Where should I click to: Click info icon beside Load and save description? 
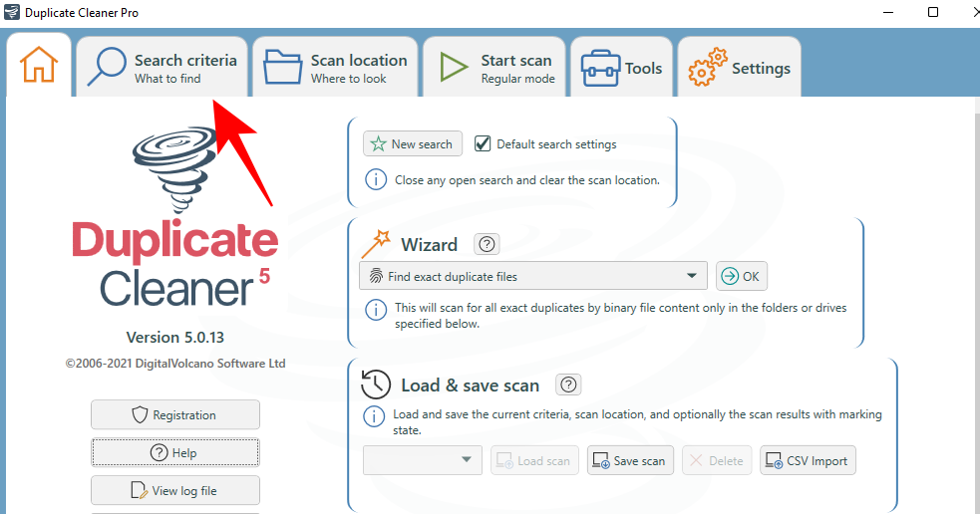(x=374, y=416)
